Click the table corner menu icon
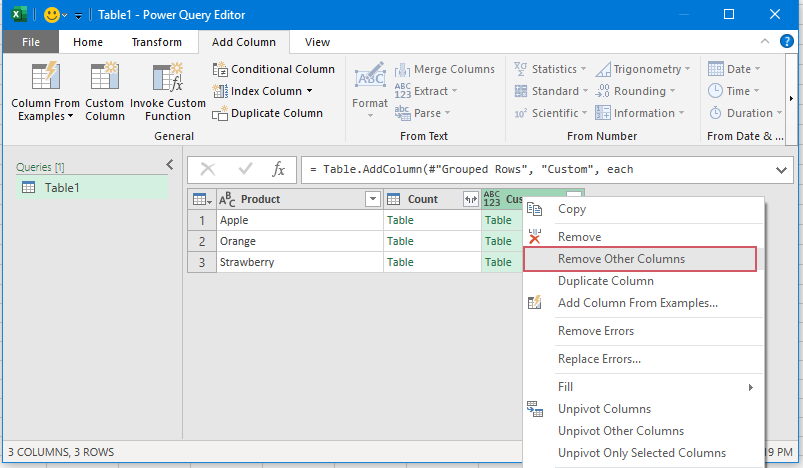 (x=200, y=199)
